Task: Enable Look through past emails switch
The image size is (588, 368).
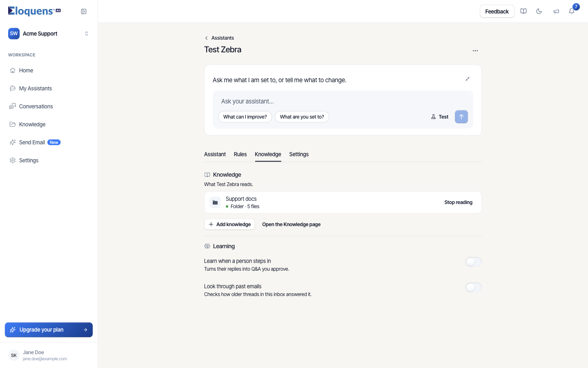Action: [x=474, y=287]
